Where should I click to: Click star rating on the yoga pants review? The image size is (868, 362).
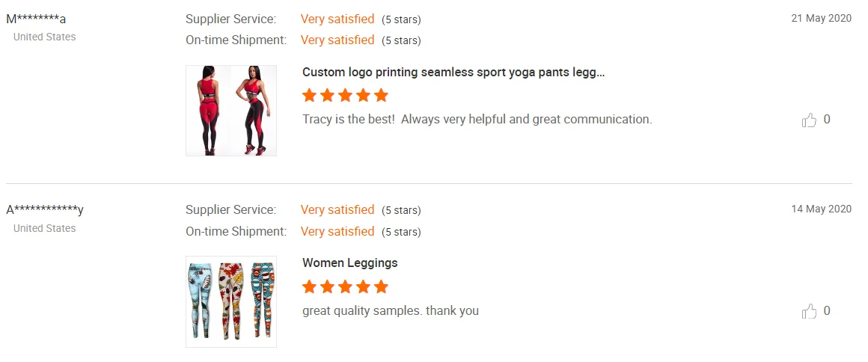(345, 95)
